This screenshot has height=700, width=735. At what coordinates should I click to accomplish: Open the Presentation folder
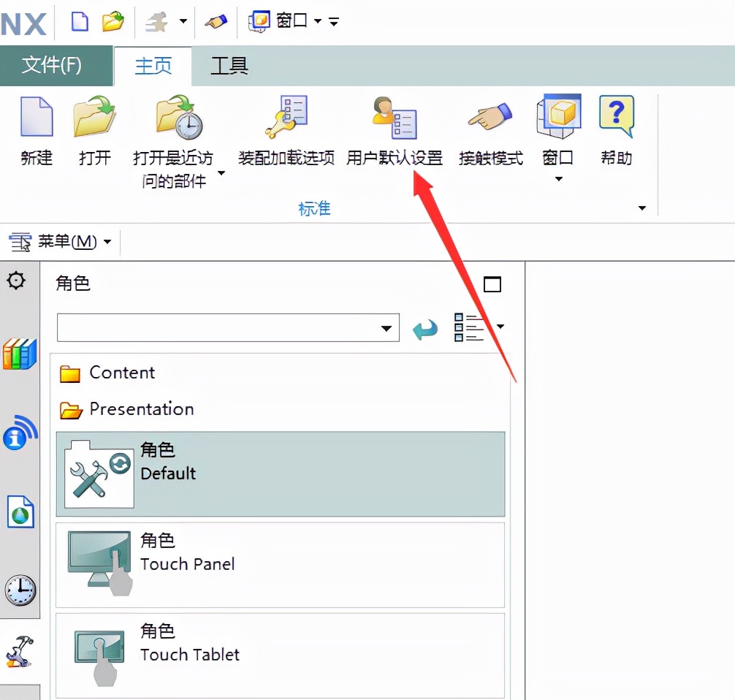126,409
